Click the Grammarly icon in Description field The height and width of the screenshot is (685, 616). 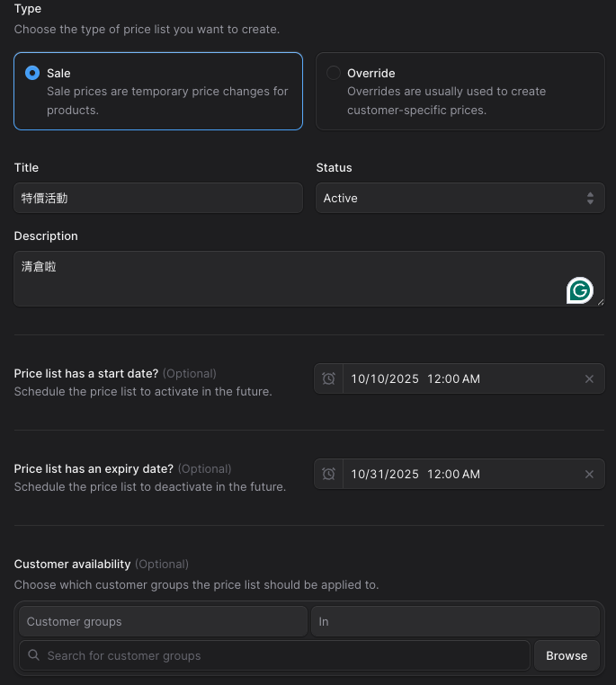pos(580,290)
